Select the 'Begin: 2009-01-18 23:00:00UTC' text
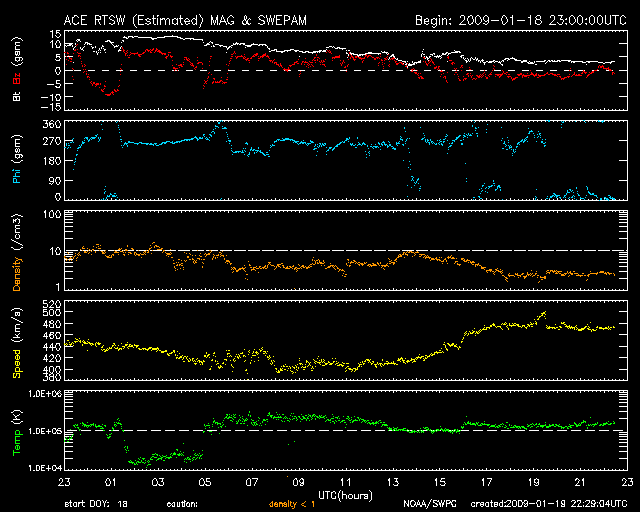 [x=521, y=20]
